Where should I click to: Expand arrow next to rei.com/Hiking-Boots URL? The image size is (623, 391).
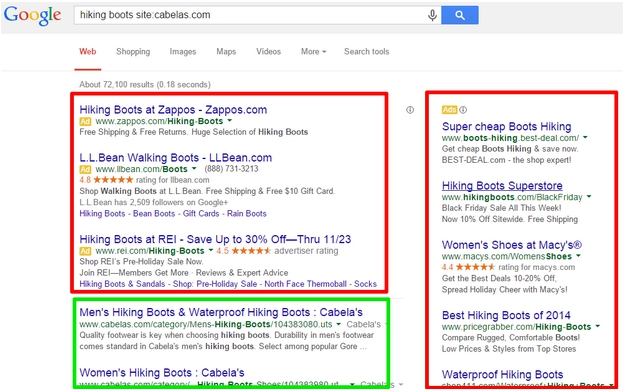click(x=210, y=250)
